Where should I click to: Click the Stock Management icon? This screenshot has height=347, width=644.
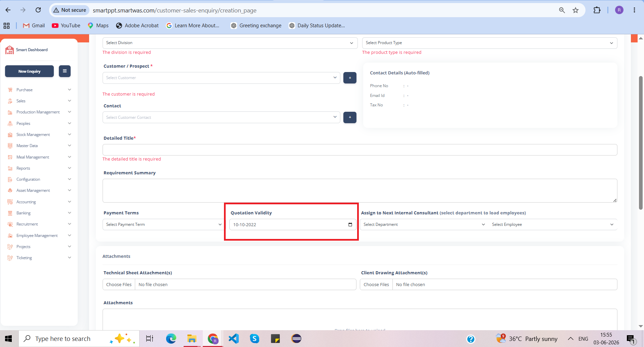[x=10, y=135]
